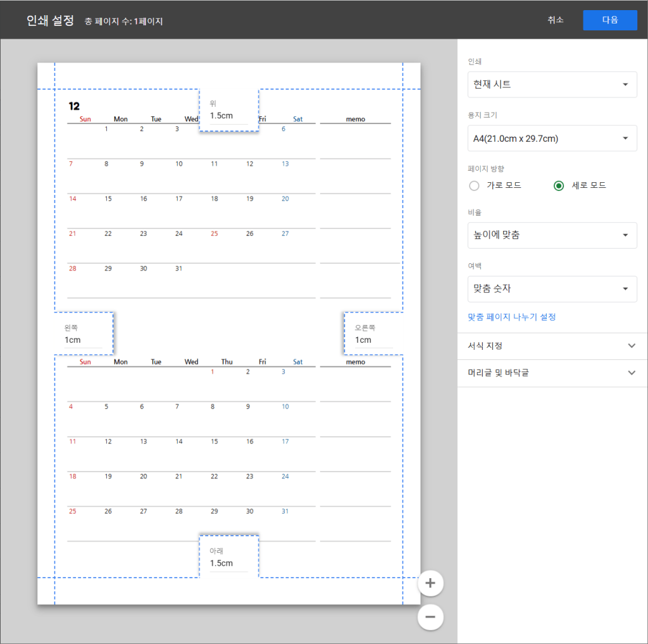
Task: Open the 용지 크기 A4 dropdown
Action: pos(552,139)
